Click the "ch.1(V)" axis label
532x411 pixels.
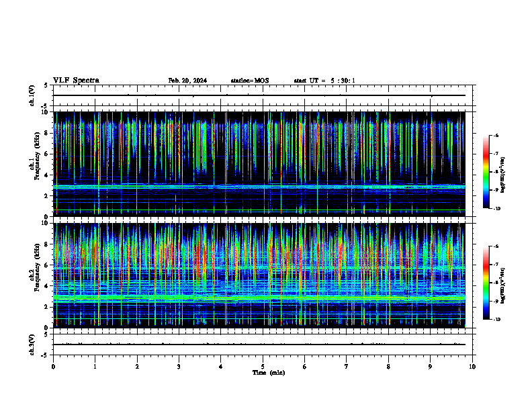click(x=32, y=95)
